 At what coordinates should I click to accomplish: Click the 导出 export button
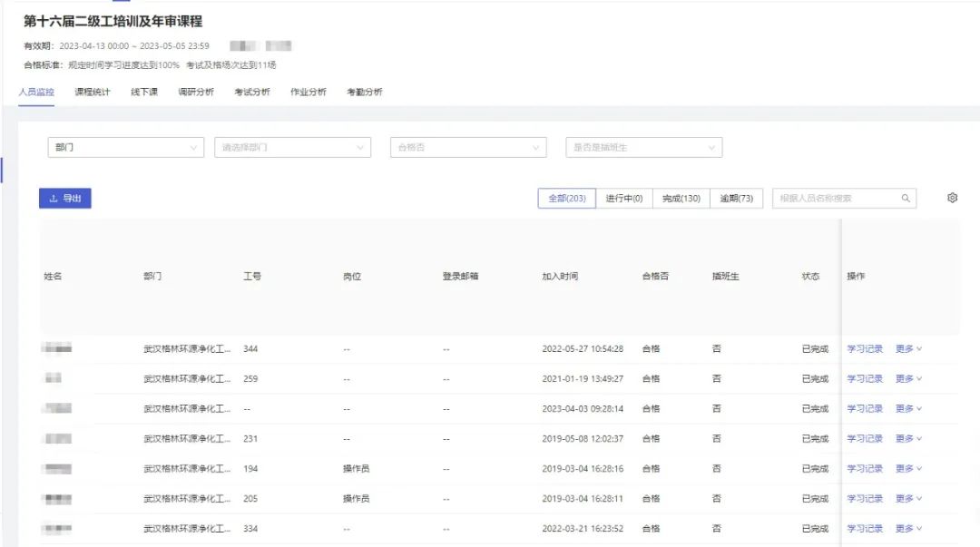65,198
